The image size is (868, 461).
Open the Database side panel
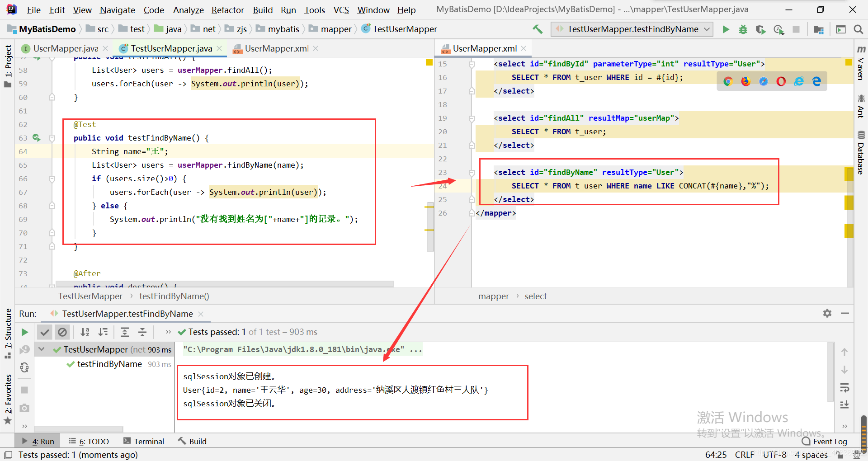tap(861, 153)
